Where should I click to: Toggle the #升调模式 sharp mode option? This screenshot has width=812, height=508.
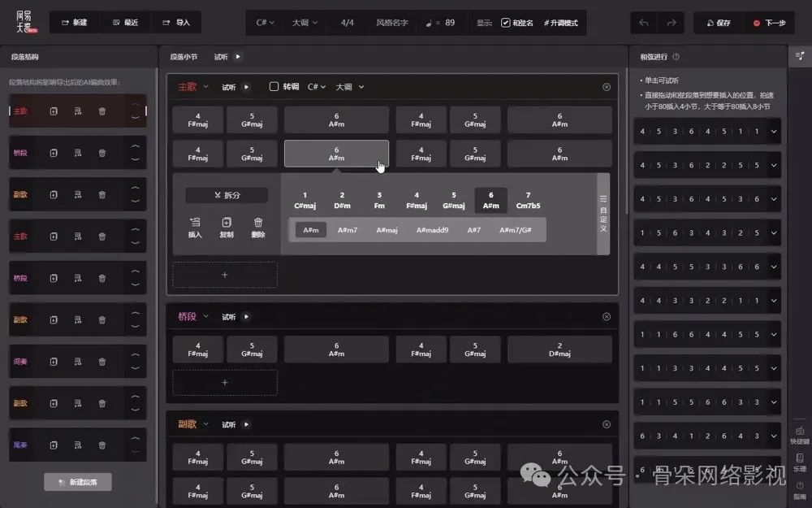pyautogui.click(x=561, y=23)
